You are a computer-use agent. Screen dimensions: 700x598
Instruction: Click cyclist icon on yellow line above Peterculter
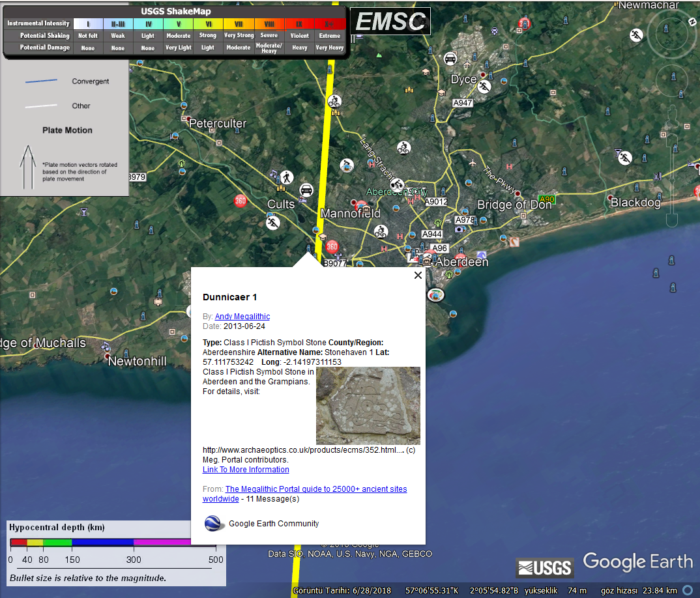pyautogui.click(x=334, y=102)
